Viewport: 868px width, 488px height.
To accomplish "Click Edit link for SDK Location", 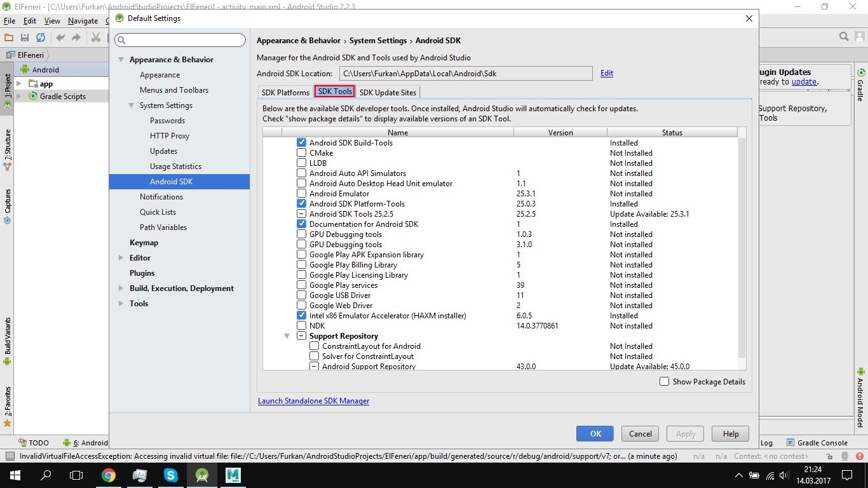I will 607,73.
